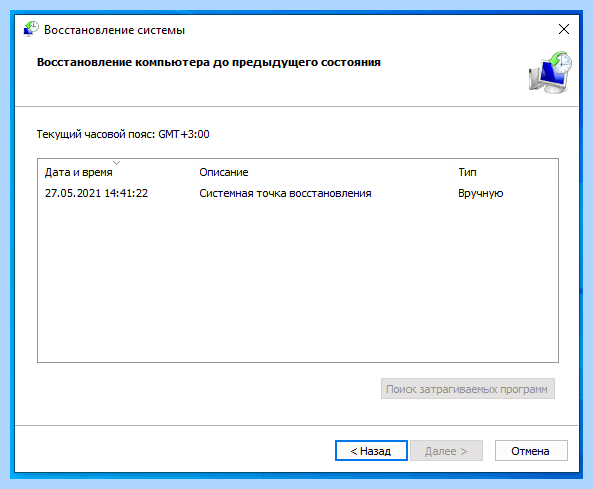Click the 'Тип' column header
The image size is (593, 489).
coord(505,172)
